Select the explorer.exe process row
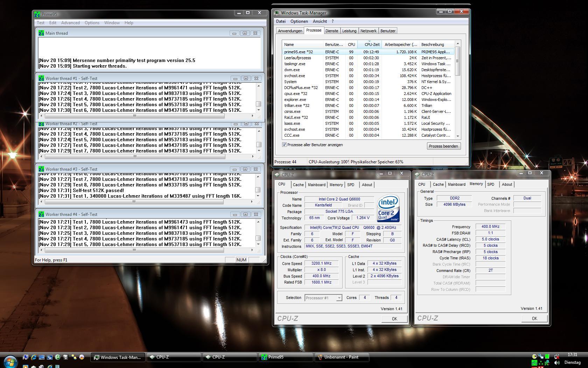 pos(368,100)
